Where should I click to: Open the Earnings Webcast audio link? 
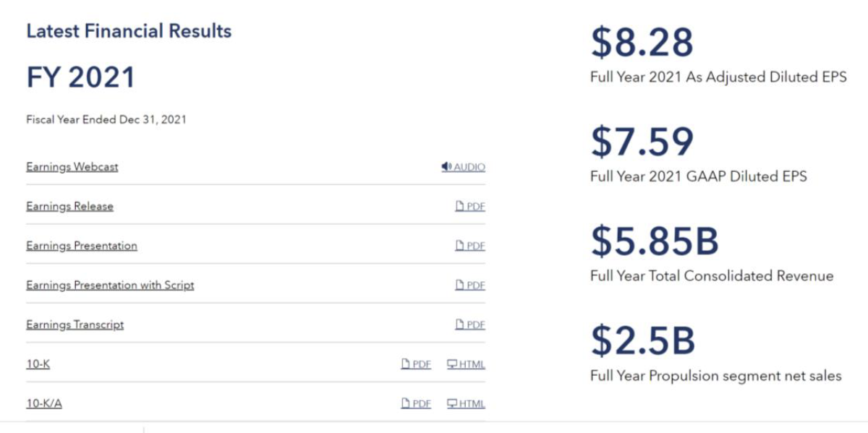pos(463,167)
